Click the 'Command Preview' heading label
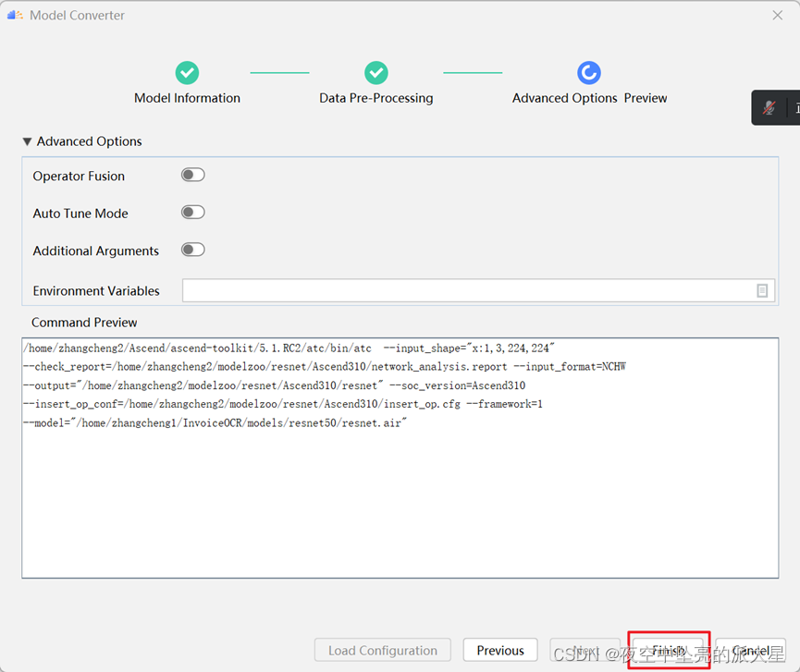The height and width of the screenshot is (672, 800). point(84,323)
